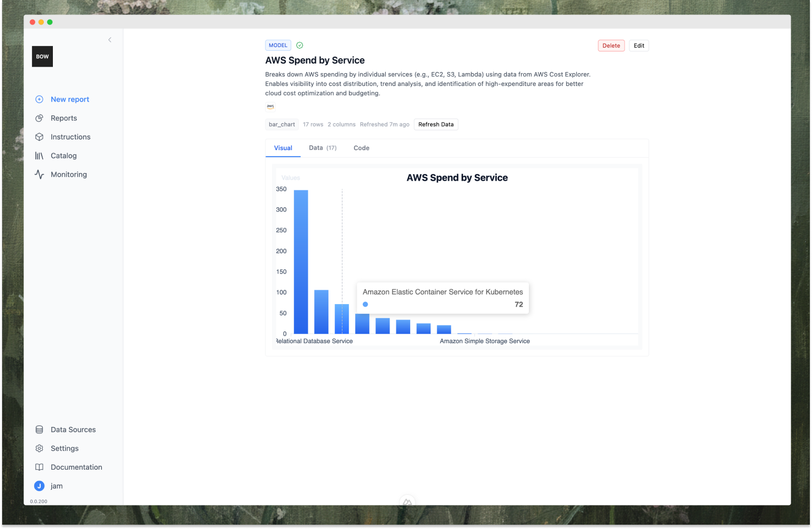
Task: Click the second bar near 100
Action: (x=321, y=312)
